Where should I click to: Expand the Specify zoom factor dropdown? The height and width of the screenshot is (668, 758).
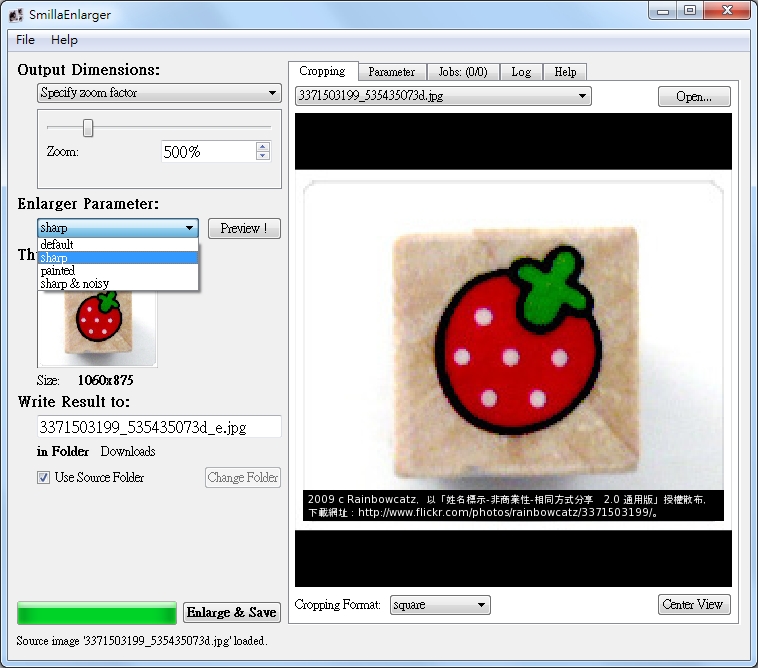tap(159, 93)
